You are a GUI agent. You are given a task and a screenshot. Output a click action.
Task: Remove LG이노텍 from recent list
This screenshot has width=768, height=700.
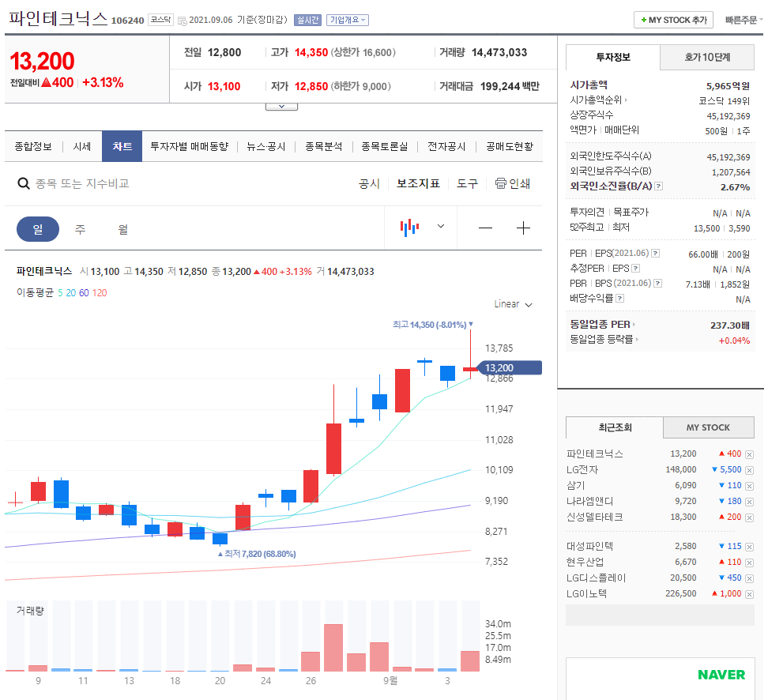(x=749, y=594)
